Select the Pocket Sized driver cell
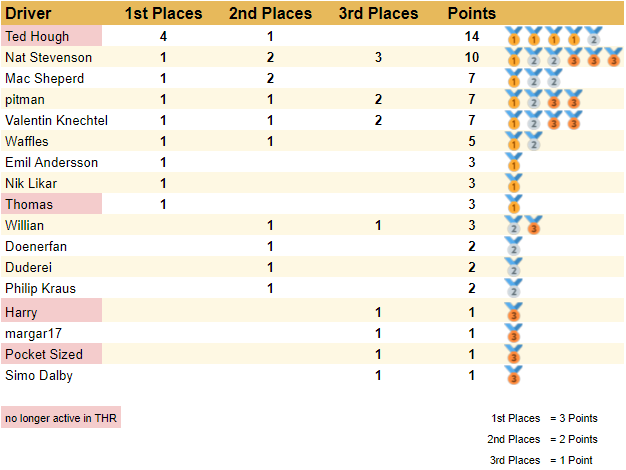 point(51,355)
